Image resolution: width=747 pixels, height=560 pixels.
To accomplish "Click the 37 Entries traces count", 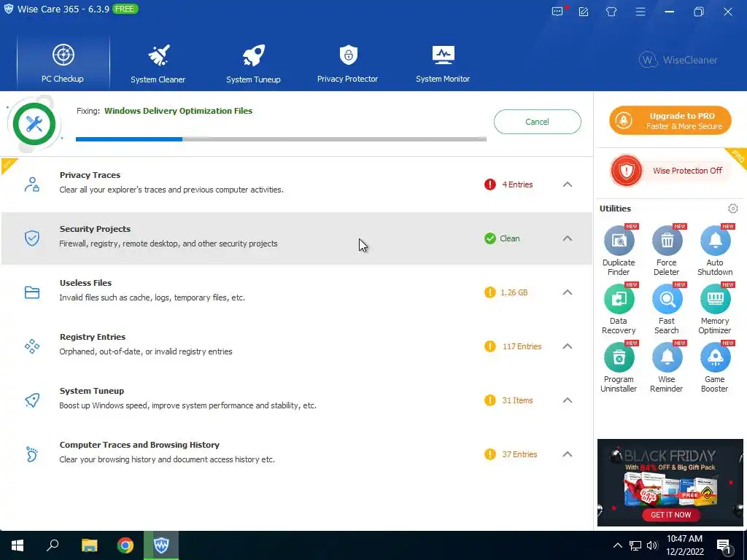I will click(x=519, y=454).
